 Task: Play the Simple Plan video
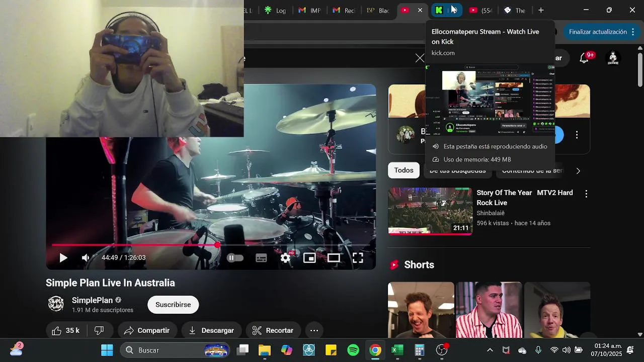pyautogui.click(x=63, y=258)
